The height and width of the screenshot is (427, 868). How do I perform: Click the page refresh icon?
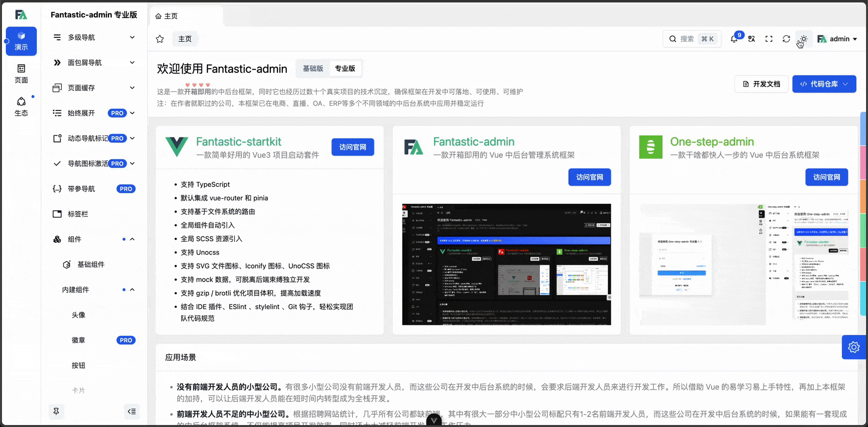(786, 39)
